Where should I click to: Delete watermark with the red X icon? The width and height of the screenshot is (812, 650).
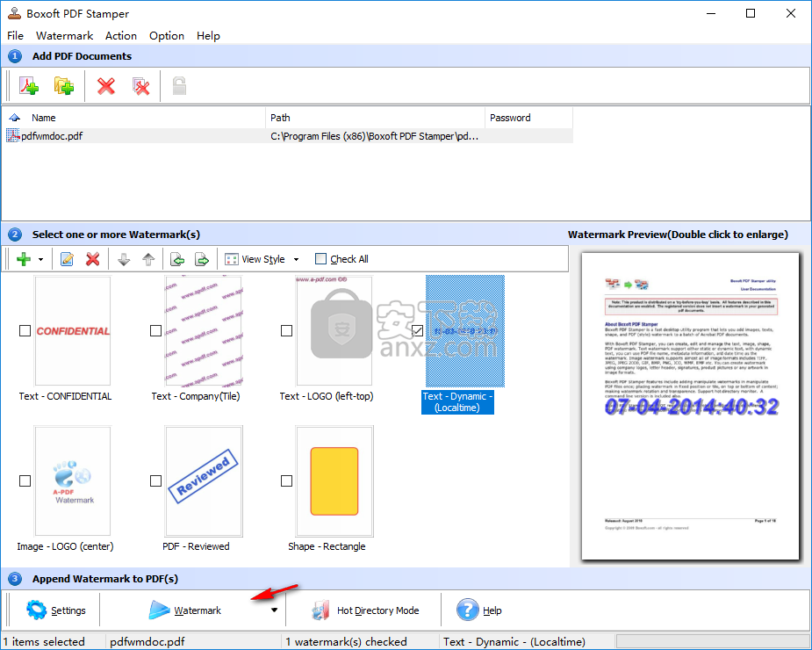tap(93, 259)
